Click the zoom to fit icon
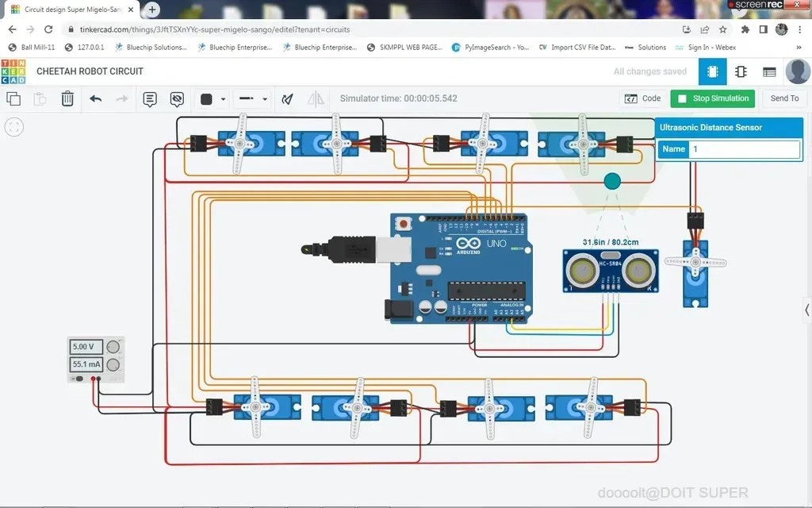This screenshot has height=508, width=812. tap(14, 127)
